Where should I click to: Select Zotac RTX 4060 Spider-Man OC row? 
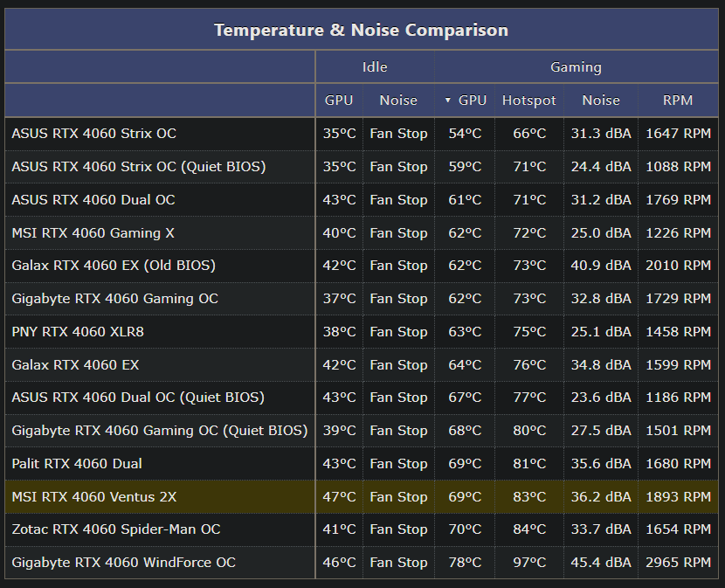(x=362, y=529)
